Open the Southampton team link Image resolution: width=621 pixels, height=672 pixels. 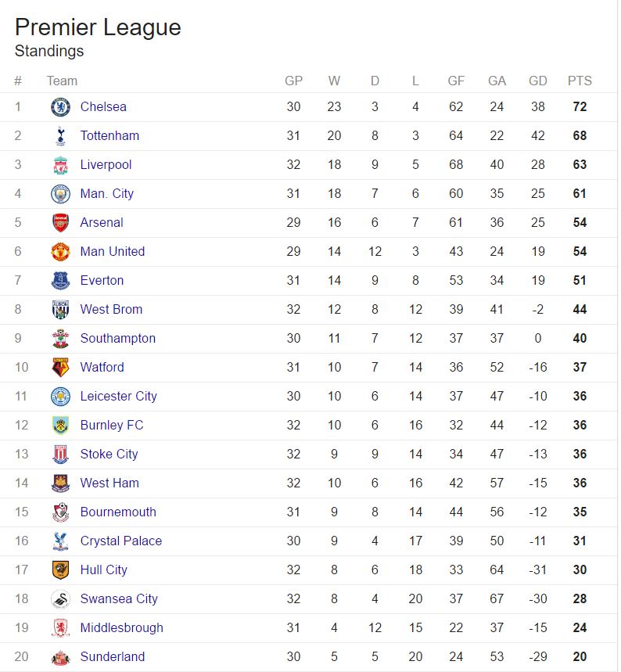tap(118, 339)
